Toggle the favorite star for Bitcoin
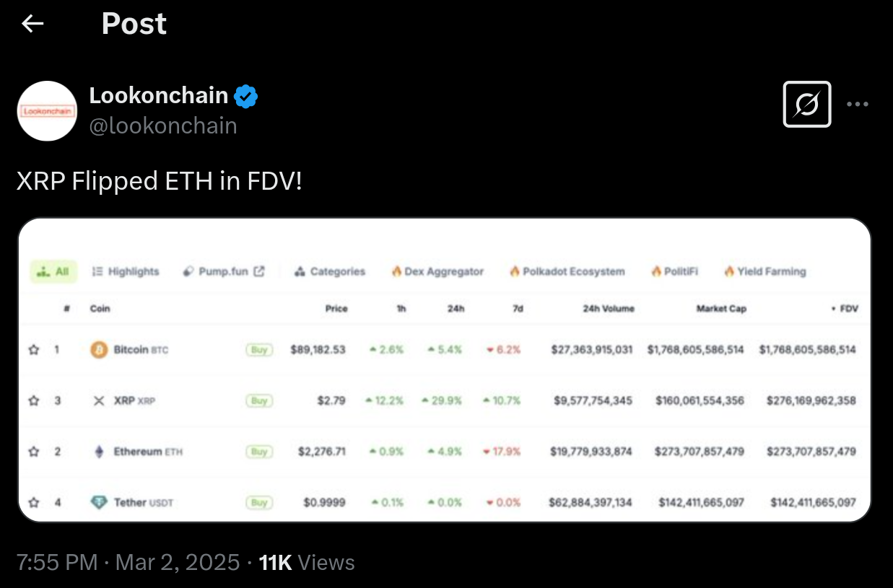Image resolution: width=893 pixels, height=588 pixels. click(x=33, y=350)
